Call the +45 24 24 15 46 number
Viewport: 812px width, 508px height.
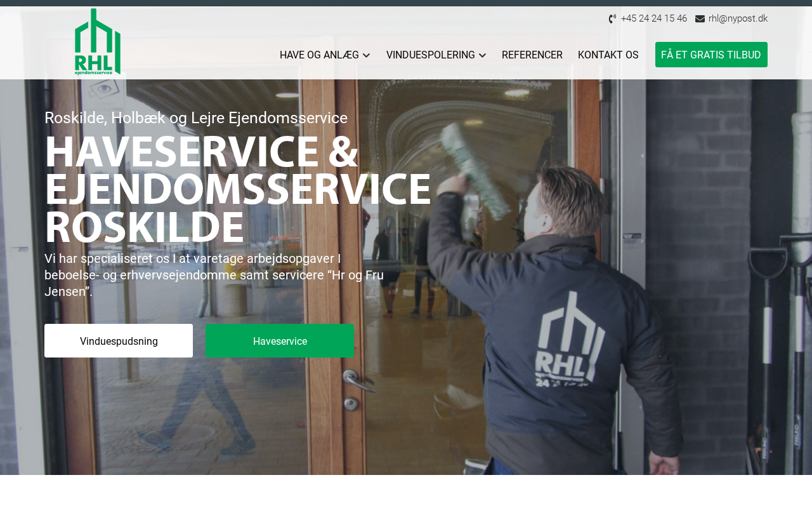[x=654, y=18]
